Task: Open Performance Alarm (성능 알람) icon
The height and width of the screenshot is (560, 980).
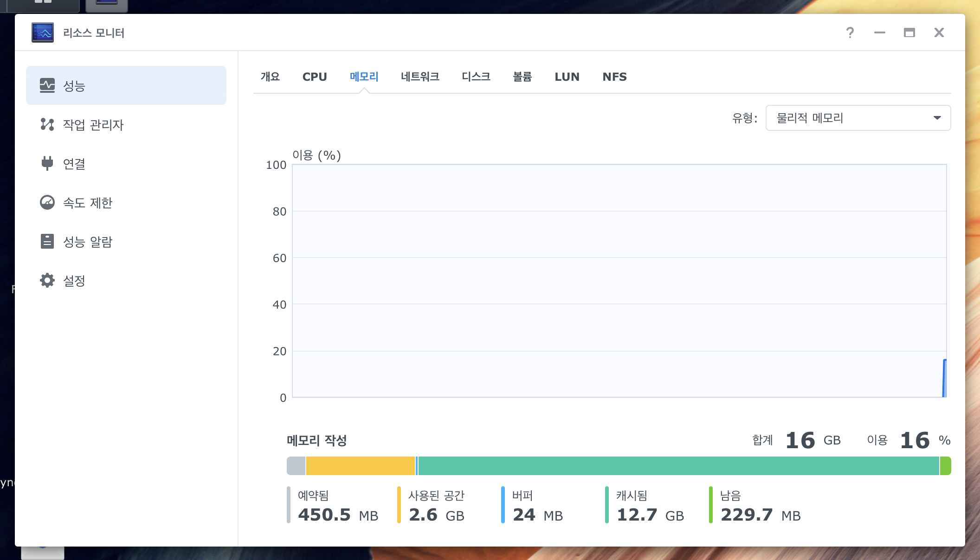Action: coord(47,241)
